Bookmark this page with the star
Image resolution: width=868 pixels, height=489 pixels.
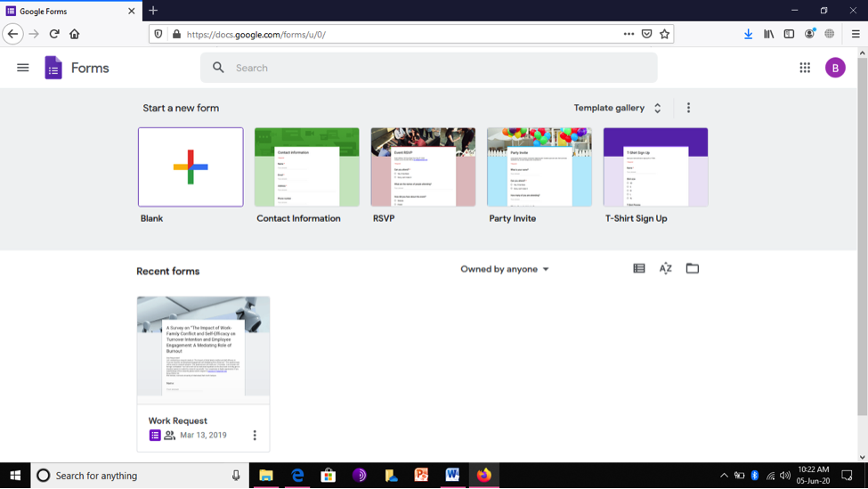coord(664,34)
